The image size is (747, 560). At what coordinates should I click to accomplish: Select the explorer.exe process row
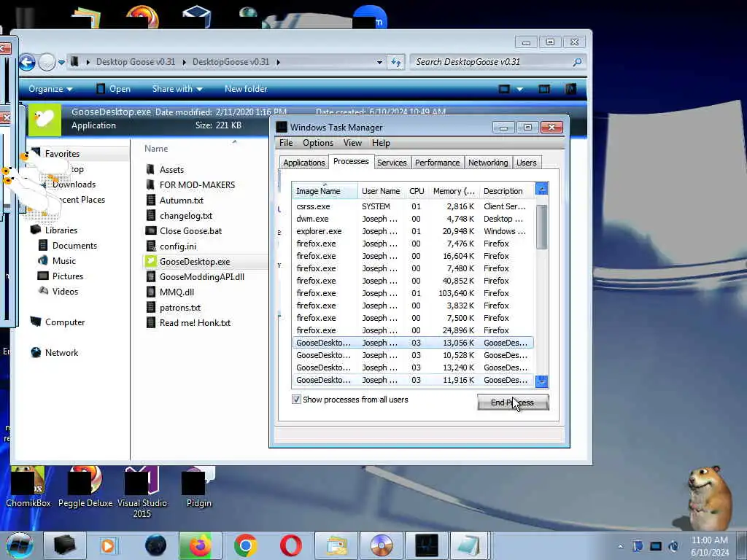pyautogui.click(x=413, y=231)
